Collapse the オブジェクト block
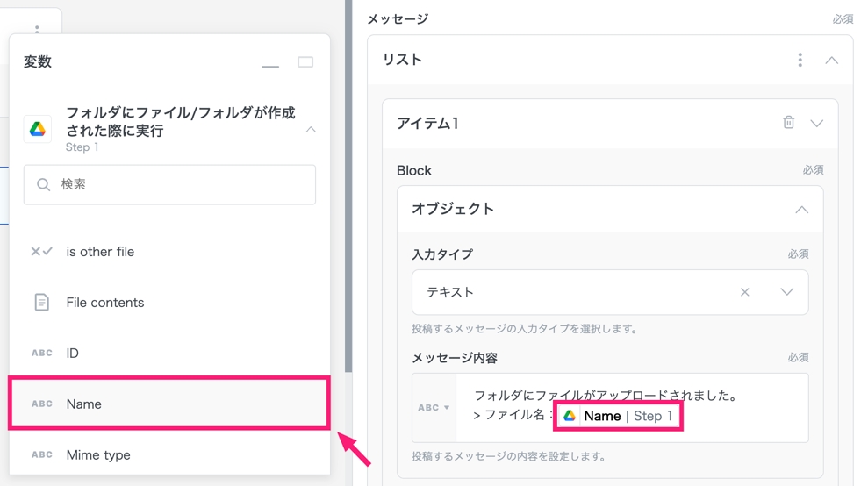 (801, 210)
